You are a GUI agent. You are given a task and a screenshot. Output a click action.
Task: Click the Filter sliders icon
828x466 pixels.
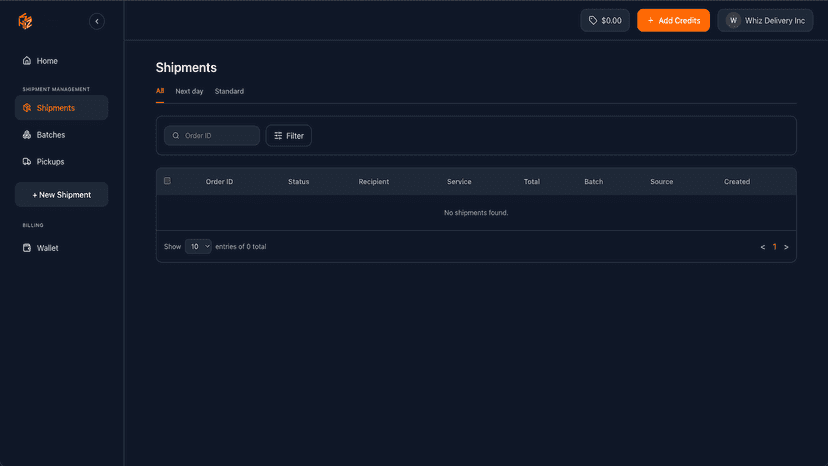(278, 136)
